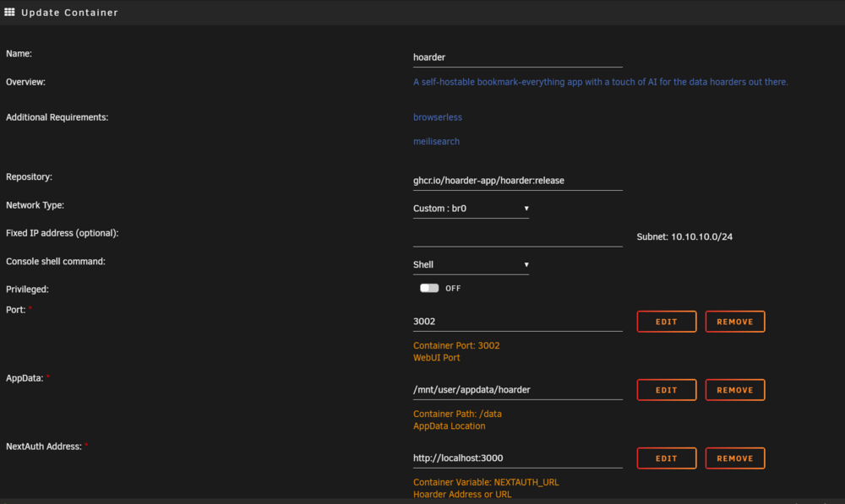Click the Edit button for AppData
The width and height of the screenshot is (845, 504).
point(666,390)
